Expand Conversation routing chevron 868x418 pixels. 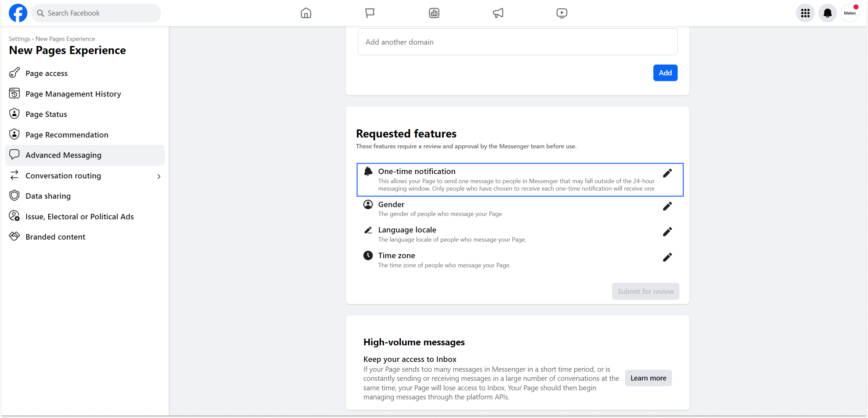[159, 176]
